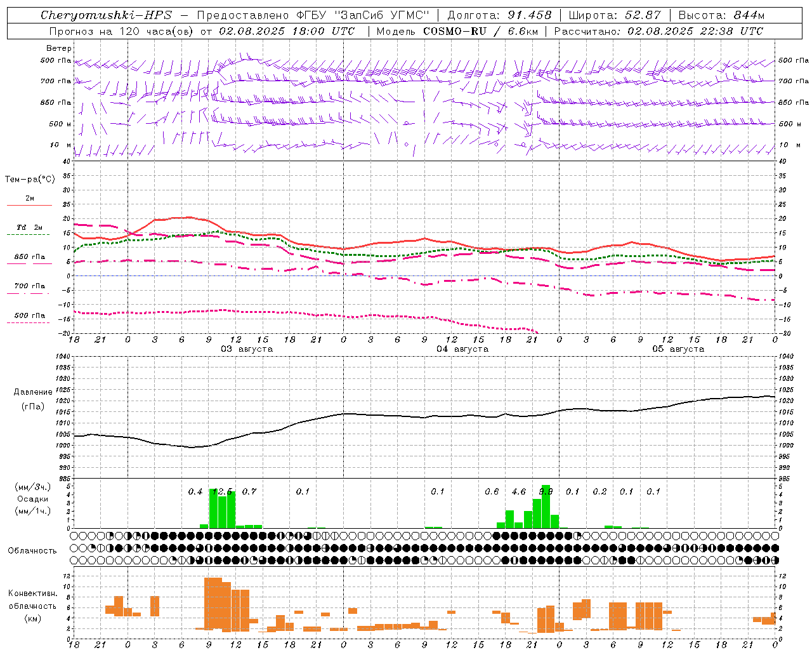The image size is (812, 650).
Task: Click the 500 гПа entry in temperature legend
Action: coord(30,315)
